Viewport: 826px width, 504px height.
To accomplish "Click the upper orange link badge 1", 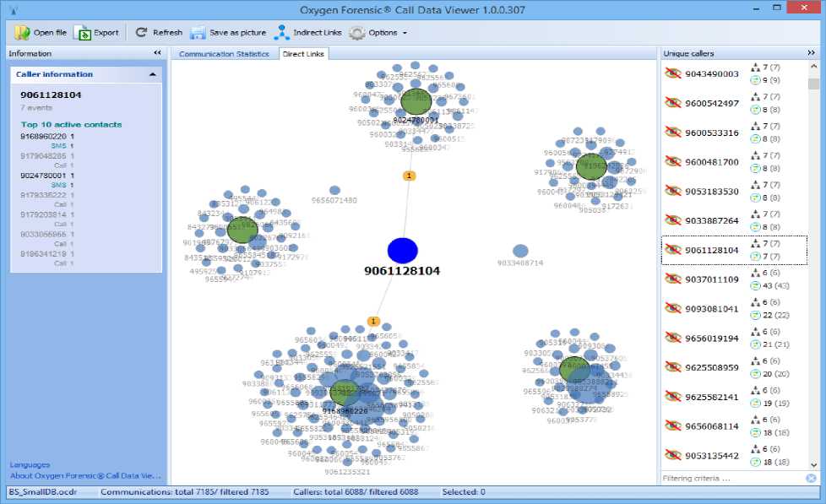I will [409, 176].
